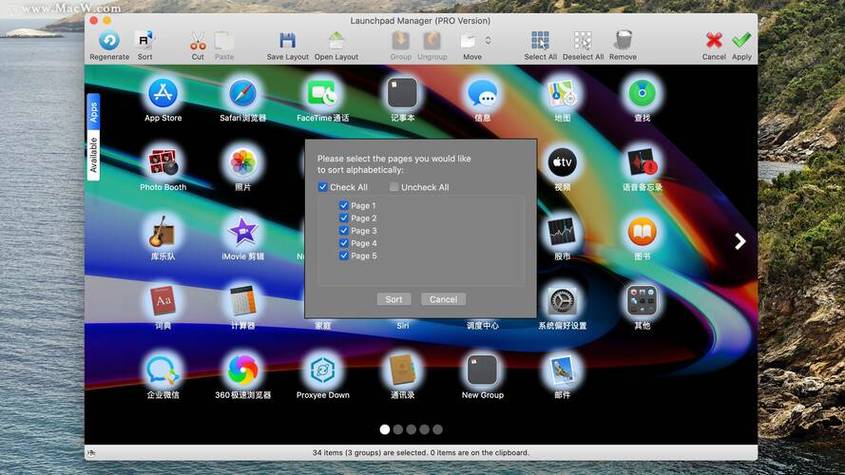Select the Messages speech bubble icon

[482, 93]
